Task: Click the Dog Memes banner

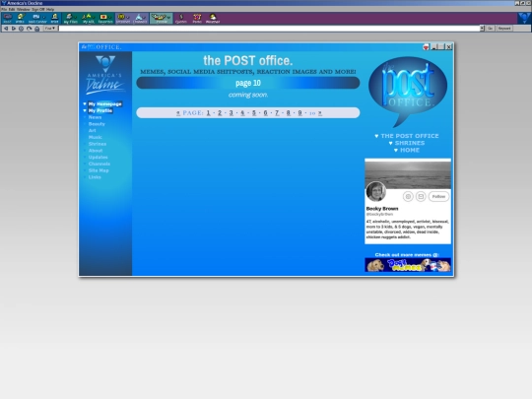Action: pyautogui.click(x=408, y=265)
